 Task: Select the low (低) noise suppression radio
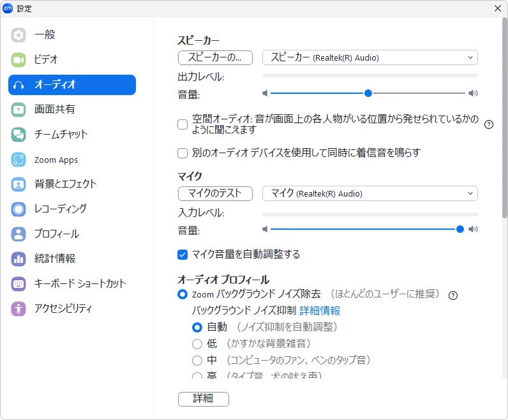[x=197, y=344]
